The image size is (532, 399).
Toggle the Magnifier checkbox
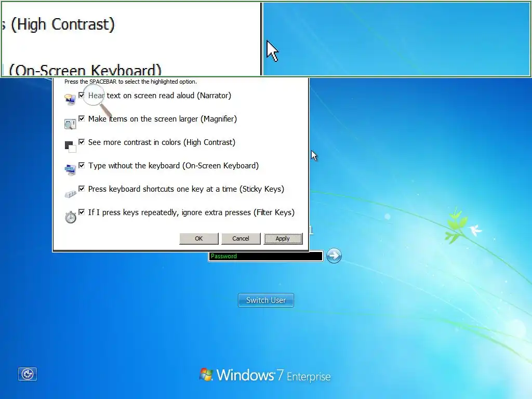(82, 118)
